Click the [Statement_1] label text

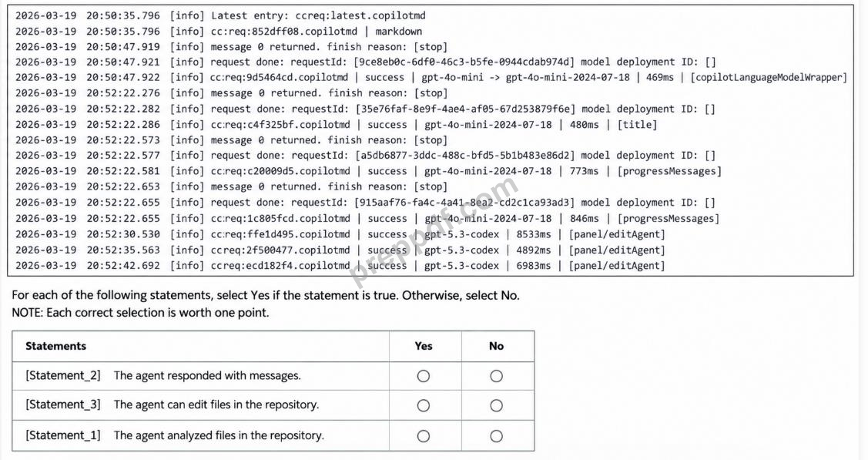pos(63,435)
